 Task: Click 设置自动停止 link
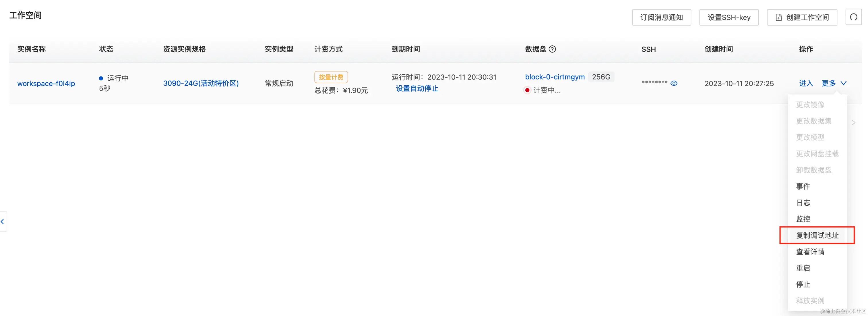click(x=417, y=89)
